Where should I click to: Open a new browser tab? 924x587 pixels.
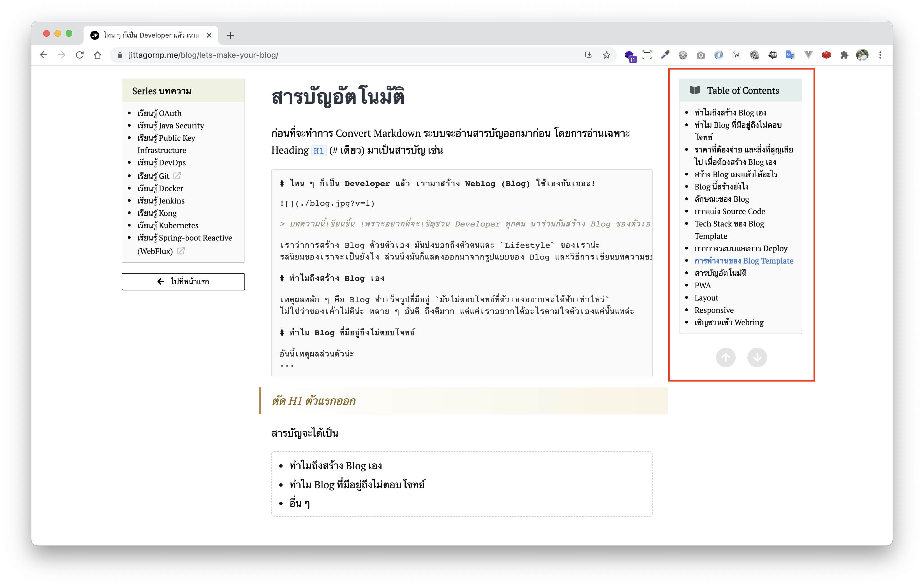tap(230, 35)
